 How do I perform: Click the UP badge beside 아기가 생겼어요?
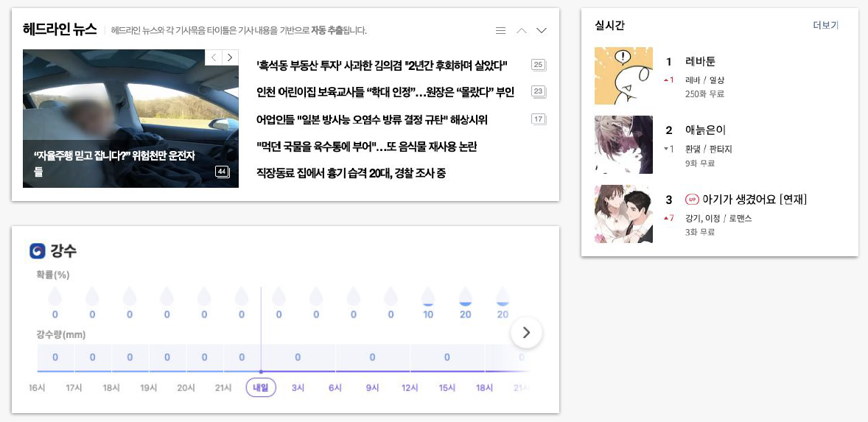point(692,199)
